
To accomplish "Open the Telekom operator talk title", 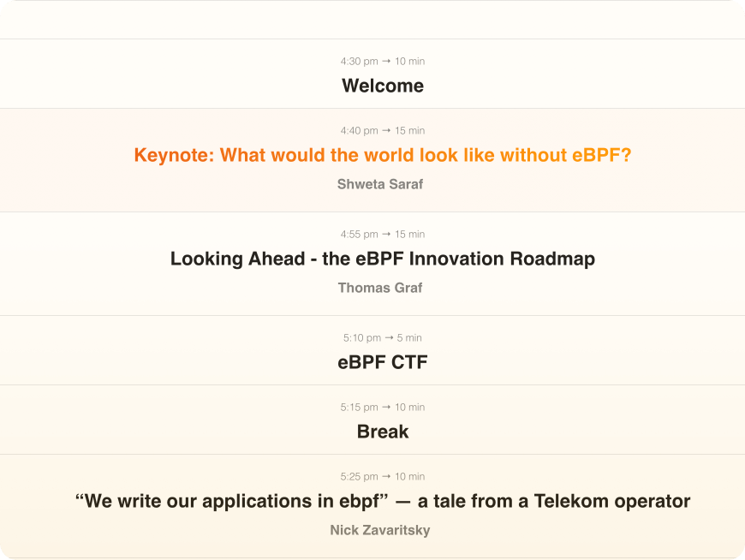I will (383, 501).
